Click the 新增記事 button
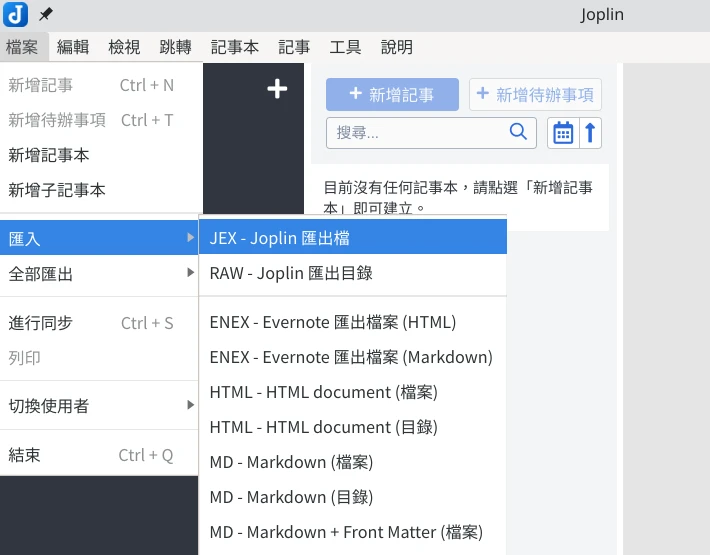Screen dimensions: 710x555 (x=392, y=95)
